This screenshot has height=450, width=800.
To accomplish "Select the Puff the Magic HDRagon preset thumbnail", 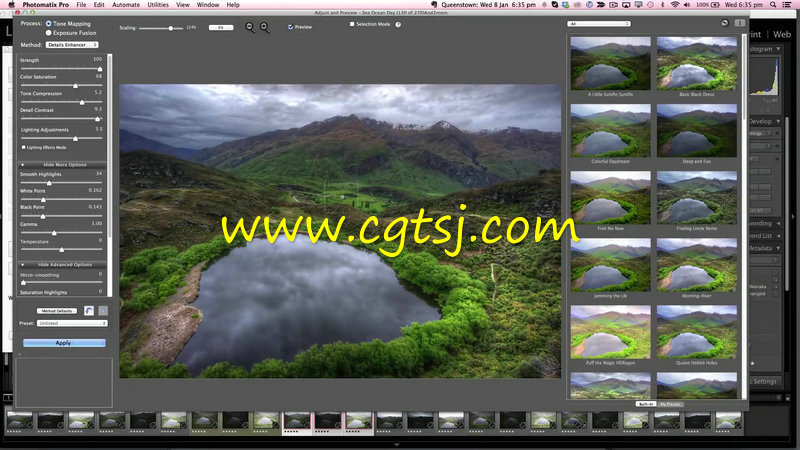I will 611,332.
